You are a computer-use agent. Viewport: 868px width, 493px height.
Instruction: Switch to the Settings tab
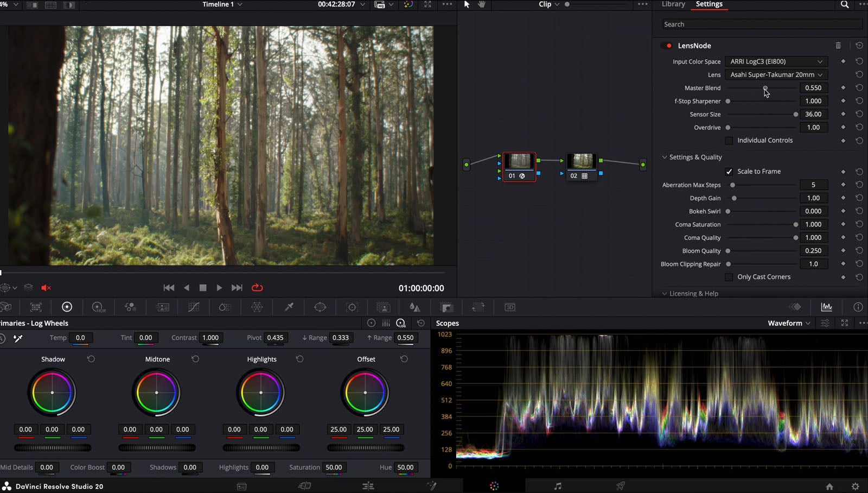pyautogui.click(x=709, y=4)
